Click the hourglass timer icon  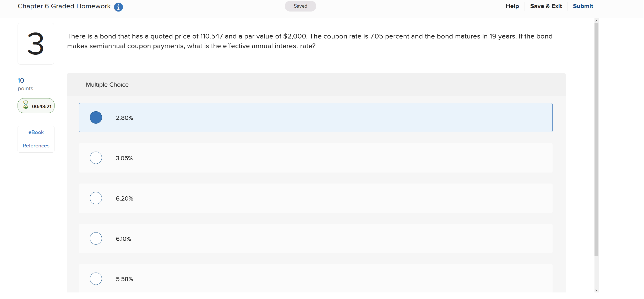point(26,105)
